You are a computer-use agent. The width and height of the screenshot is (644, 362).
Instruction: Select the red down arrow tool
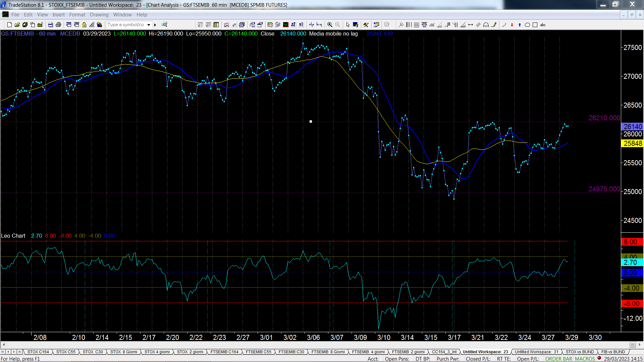click(x=512, y=25)
